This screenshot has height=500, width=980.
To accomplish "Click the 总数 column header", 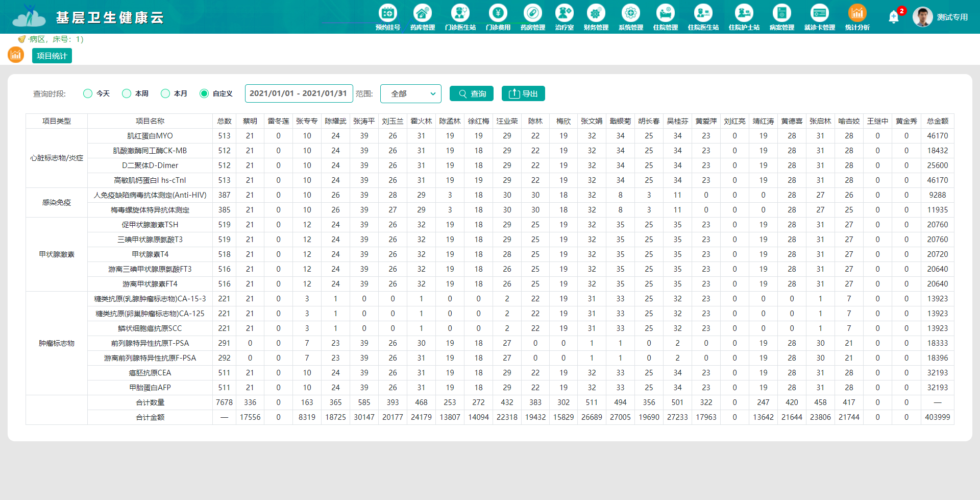I will click(x=225, y=121).
